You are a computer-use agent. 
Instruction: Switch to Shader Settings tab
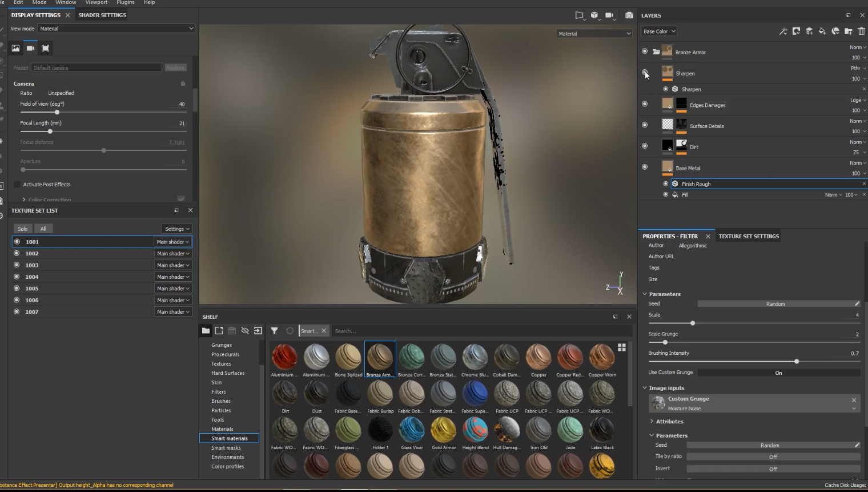(x=102, y=15)
